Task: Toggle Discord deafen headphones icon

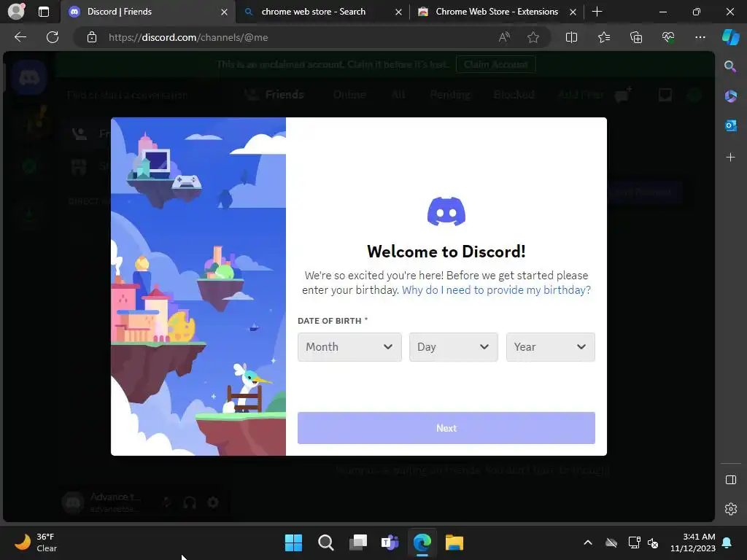Action: 190,502
